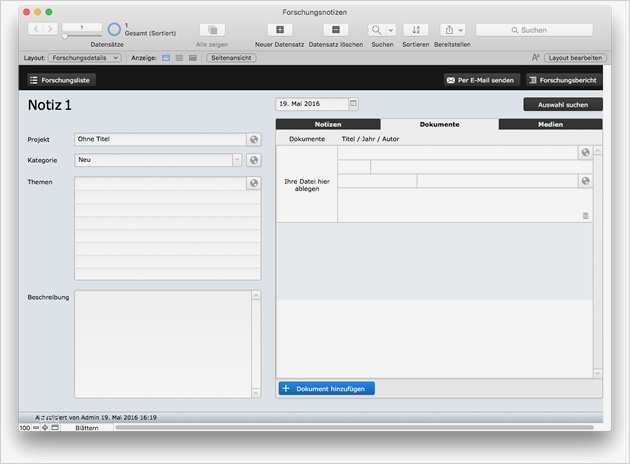Open the Bereitstellen dropdown arrow

click(461, 30)
